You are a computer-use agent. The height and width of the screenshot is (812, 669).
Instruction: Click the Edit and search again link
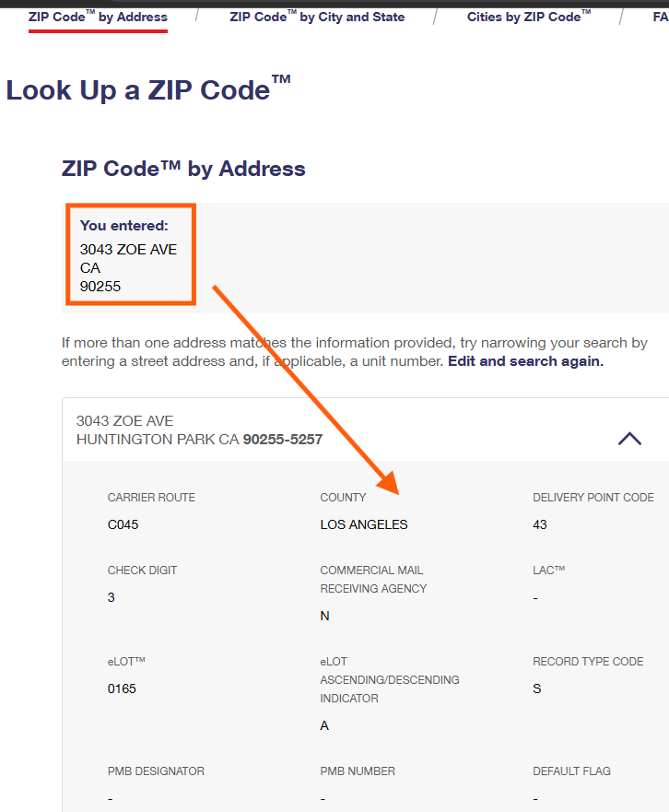(525, 361)
